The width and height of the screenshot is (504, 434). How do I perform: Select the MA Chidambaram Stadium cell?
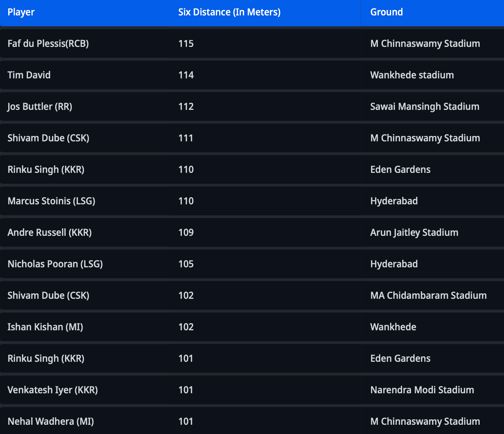(x=428, y=295)
